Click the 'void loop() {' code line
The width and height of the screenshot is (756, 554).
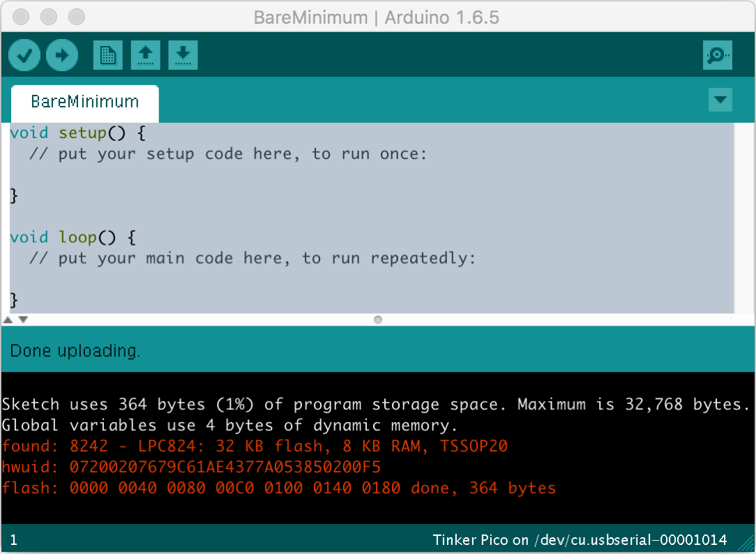pyautogui.click(x=73, y=237)
